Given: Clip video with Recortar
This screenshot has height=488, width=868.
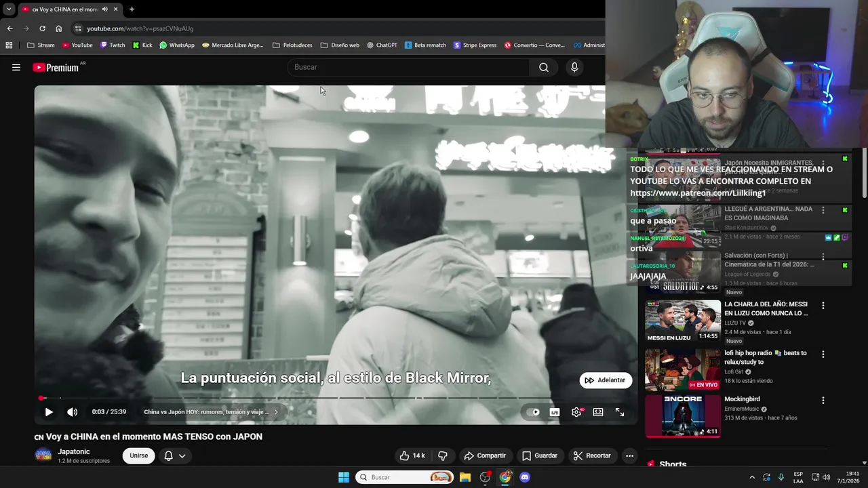Looking at the screenshot, I should (x=592, y=455).
